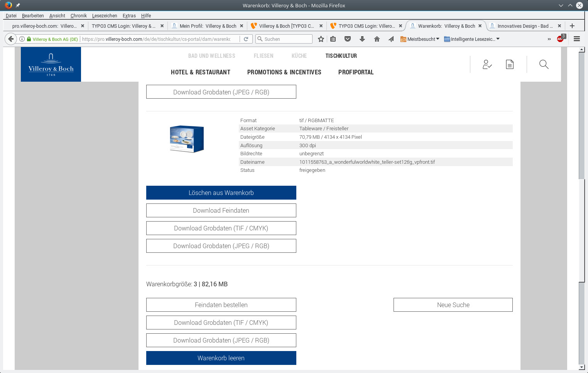Click the vertical scrollbar thumb

(582, 230)
